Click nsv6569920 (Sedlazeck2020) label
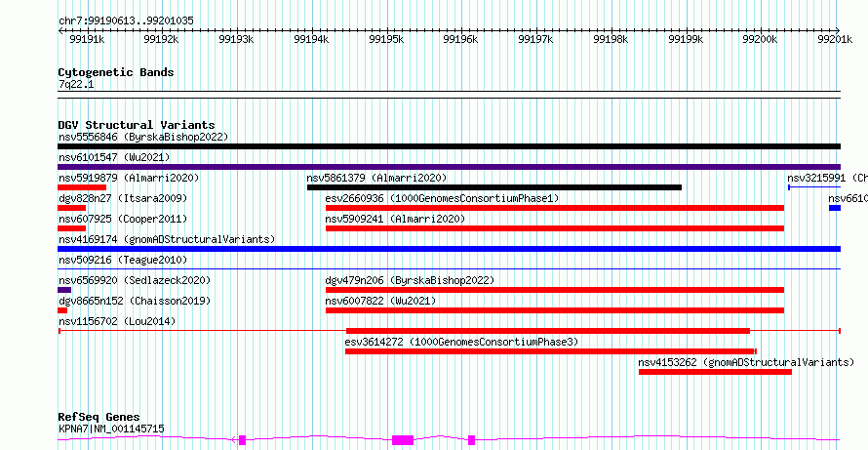This screenshot has height=450, width=868. pos(135,280)
